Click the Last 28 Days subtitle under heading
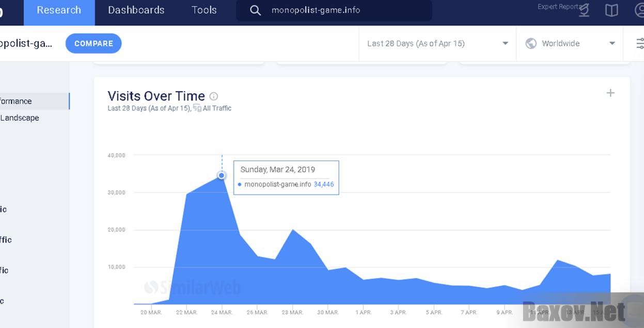The image size is (644, 328). click(x=149, y=108)
